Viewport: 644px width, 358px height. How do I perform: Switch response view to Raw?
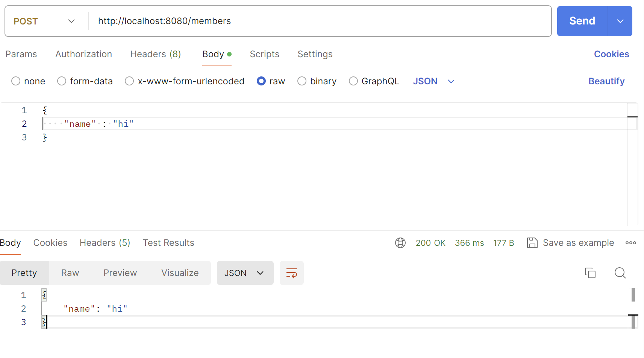[70, 273]
